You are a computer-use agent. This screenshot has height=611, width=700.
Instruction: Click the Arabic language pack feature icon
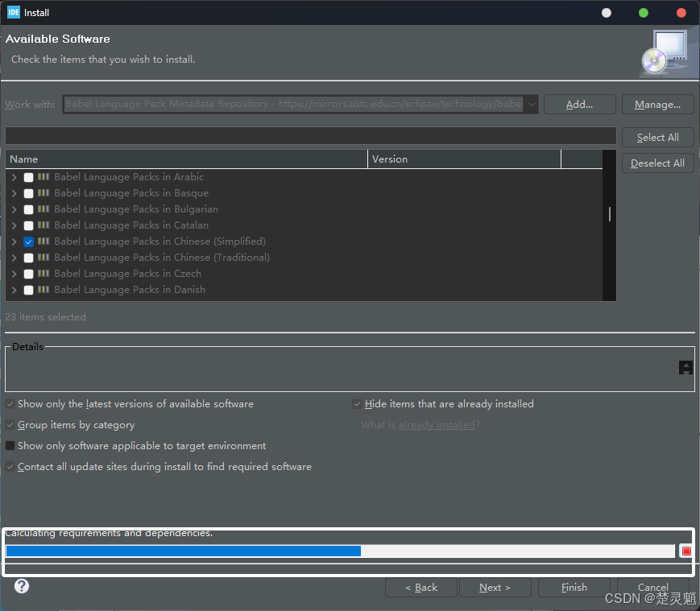point(43,176)
